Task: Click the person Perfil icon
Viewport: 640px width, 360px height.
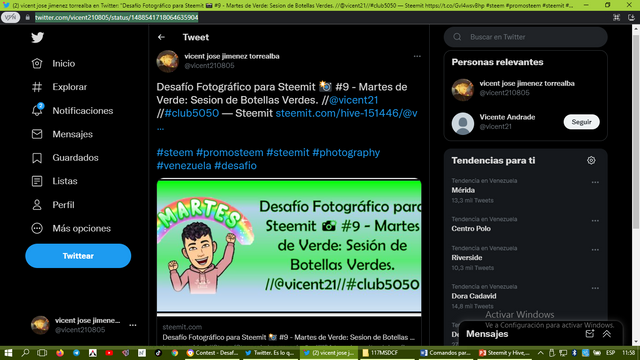Action: (x=37, y=204)
